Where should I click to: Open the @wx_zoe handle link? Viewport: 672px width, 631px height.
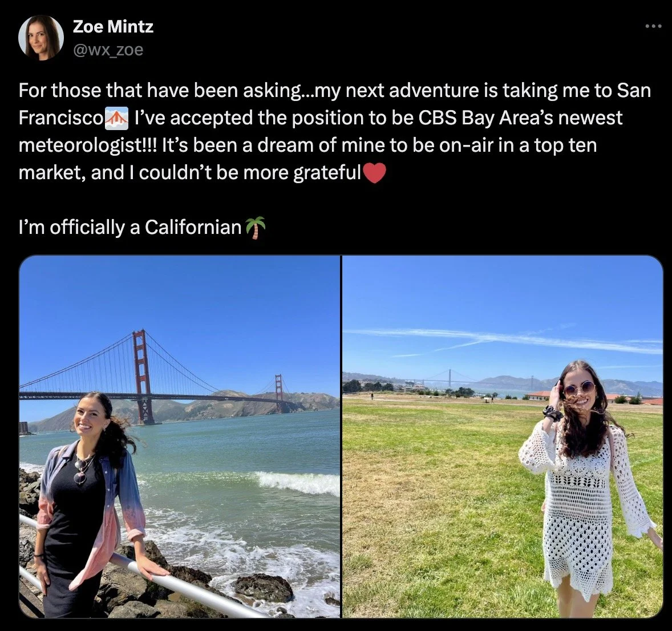pyautogui.click(x=108, y=50)
